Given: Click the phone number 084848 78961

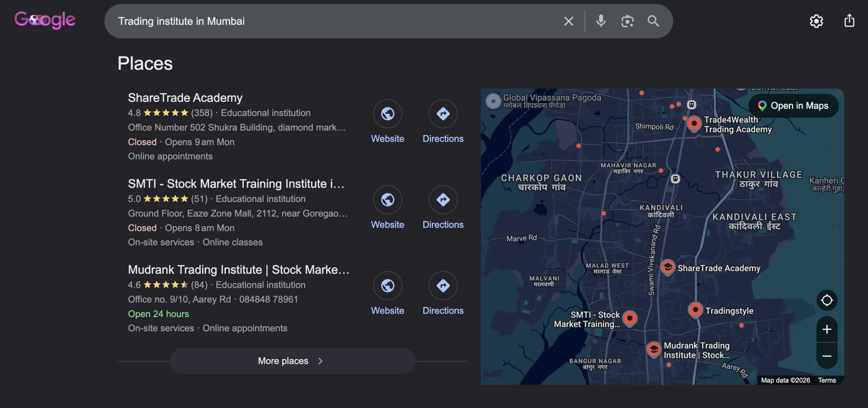Looking at the screenshot, I should click(x=269, y=299).
